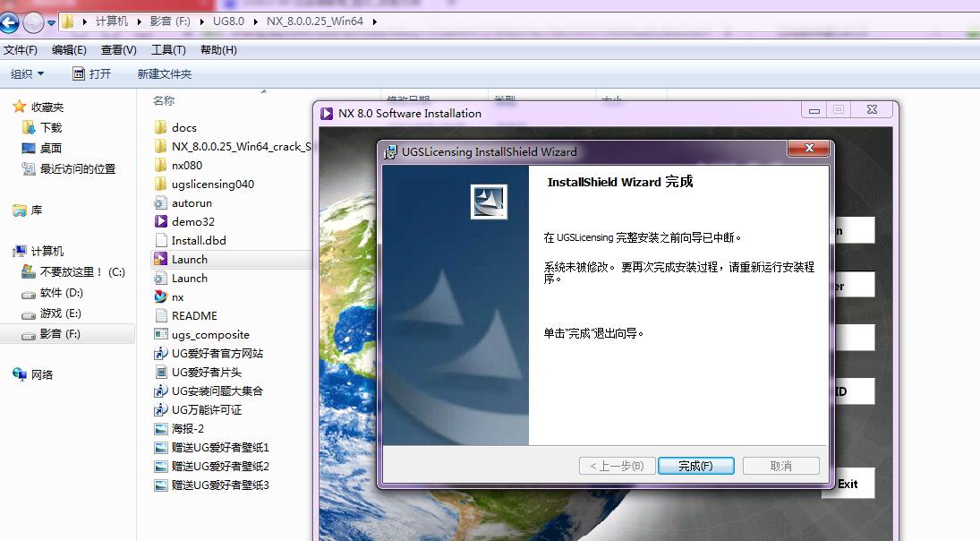The width and height of the screenshot is (980, 541).
Task: Select the nx080 folder icon
Action: tap(160, 165)
